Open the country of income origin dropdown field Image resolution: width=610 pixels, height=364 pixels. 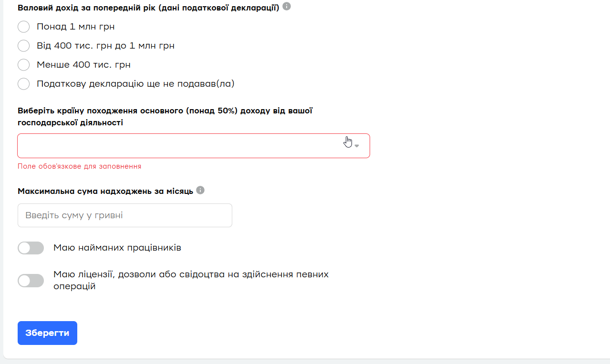tap(181, 146)
